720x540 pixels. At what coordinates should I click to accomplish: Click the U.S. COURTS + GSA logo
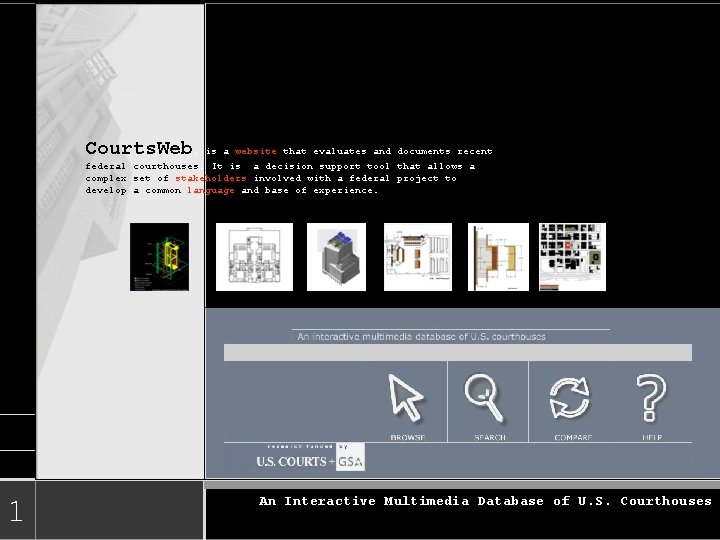point(310,458)
